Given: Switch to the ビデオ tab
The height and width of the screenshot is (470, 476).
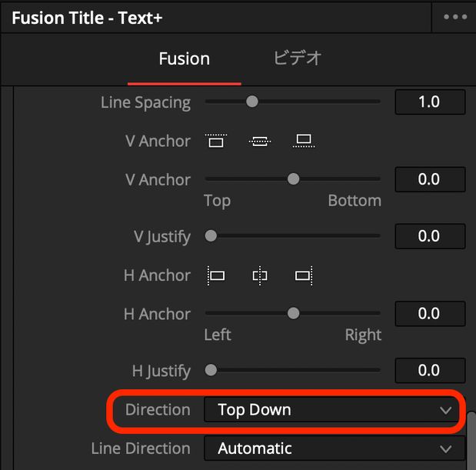Looking at the screenshot, I should [x=297, y=58].
